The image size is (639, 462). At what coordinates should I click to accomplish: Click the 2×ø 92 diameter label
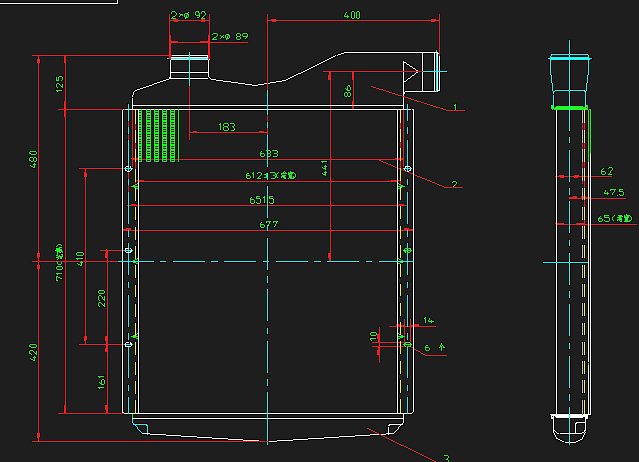[188, 15]
